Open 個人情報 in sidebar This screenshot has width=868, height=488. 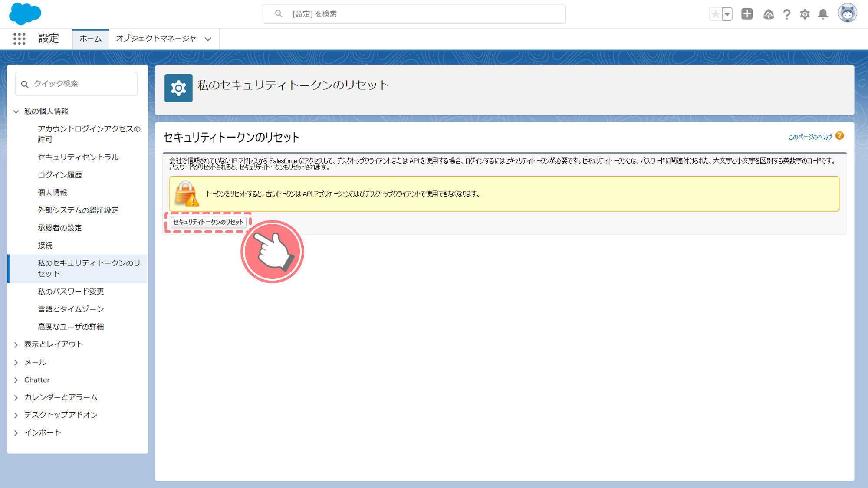point(53,192)
